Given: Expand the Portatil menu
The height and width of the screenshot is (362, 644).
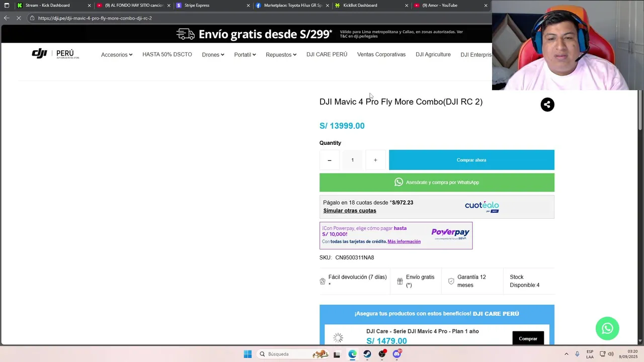Looking at the screenshot, I should pos(245,55).
